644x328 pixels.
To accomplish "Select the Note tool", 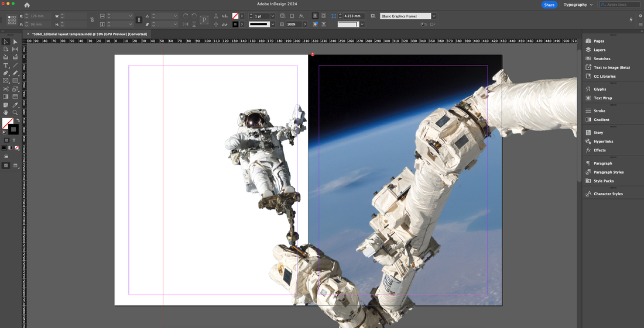I will tap(6, 105).
